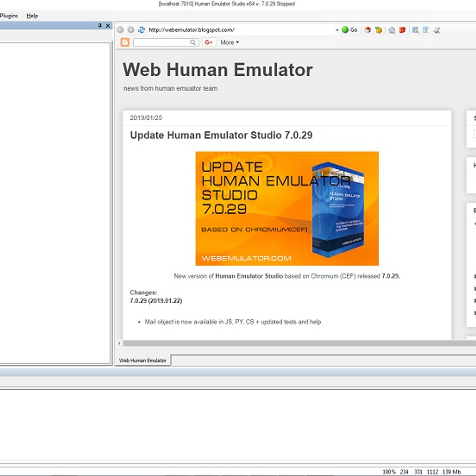
Task: Click the 2019/01/25 post date
Action: (x=146, y=118)
